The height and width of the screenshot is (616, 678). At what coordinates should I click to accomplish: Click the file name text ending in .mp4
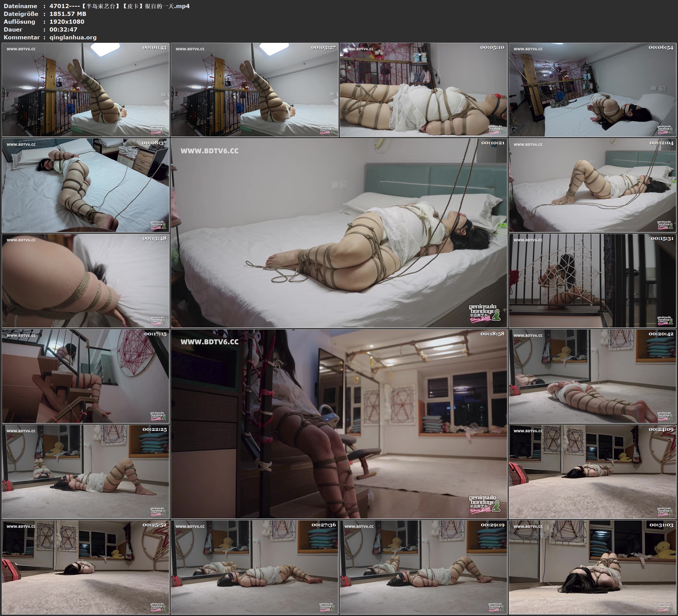[119, 6]
